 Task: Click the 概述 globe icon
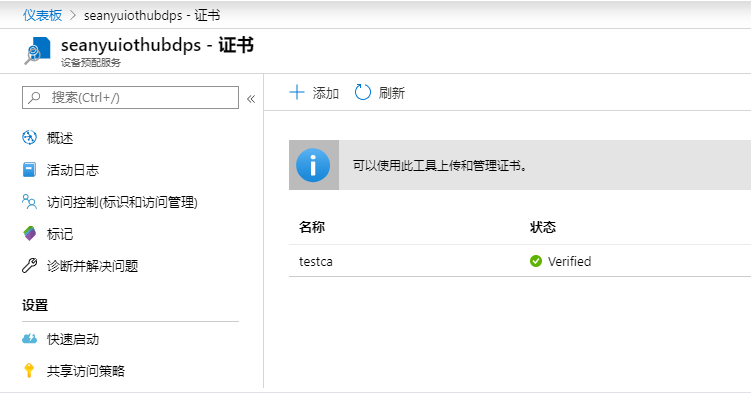[29, 138]
